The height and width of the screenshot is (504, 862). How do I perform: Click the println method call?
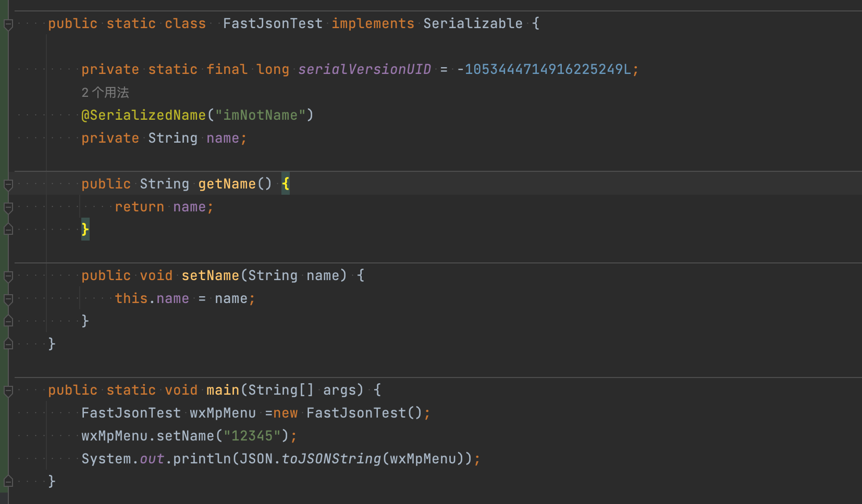(202, 459)
